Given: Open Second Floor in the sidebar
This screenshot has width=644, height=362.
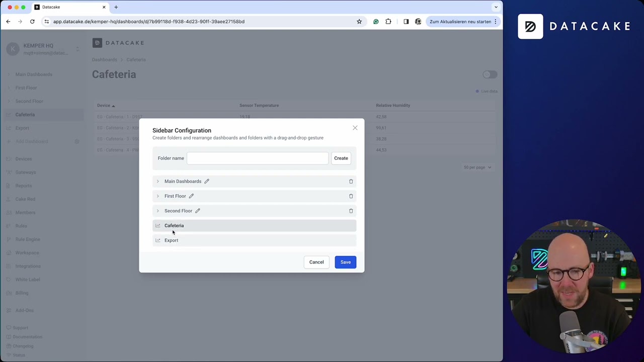Looking at the screenshot, I should (x=29, y=101).
